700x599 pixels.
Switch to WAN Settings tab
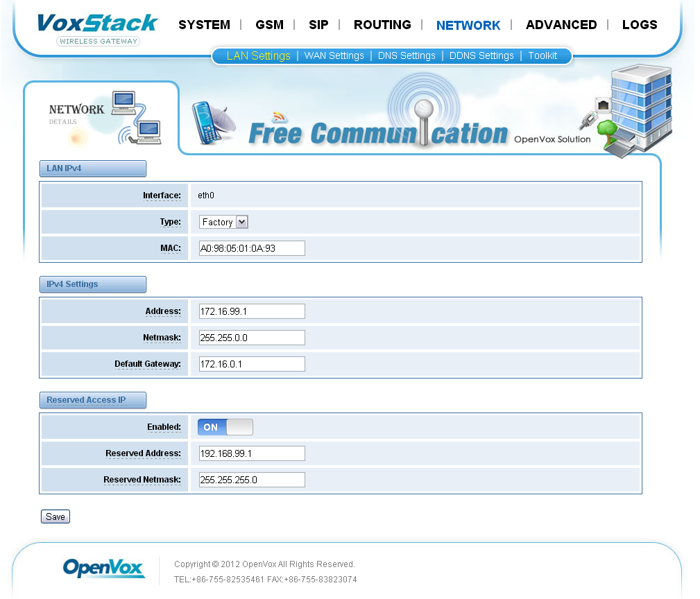pyautogui.click(x=334, y=55)
